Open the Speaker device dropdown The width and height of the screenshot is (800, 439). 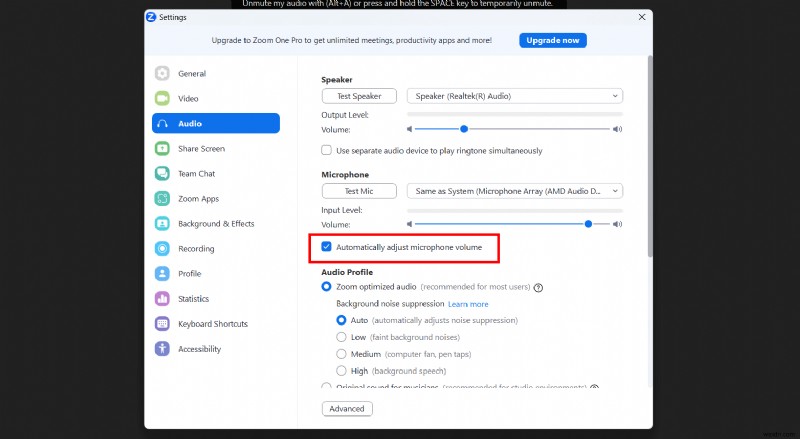(x=515, y=96)
